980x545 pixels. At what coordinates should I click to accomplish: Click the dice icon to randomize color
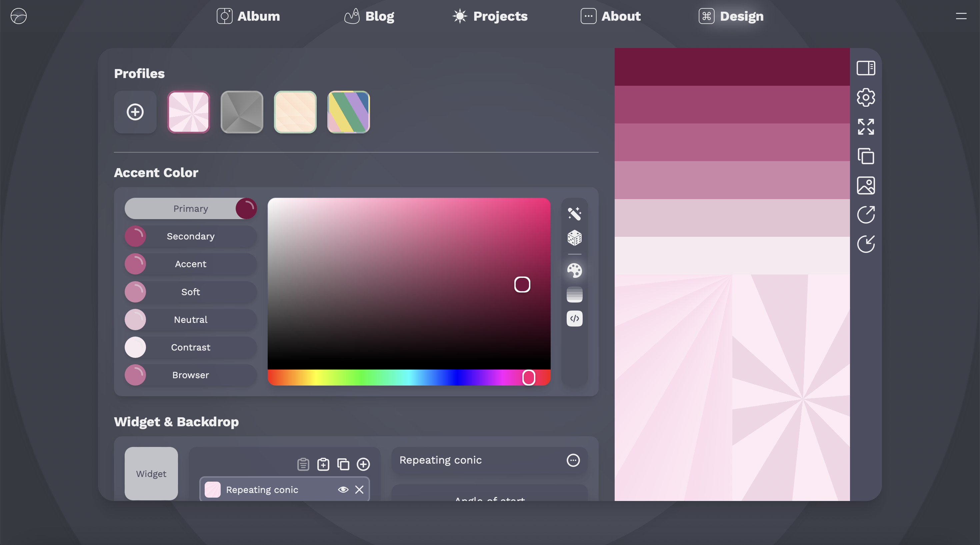574,238
